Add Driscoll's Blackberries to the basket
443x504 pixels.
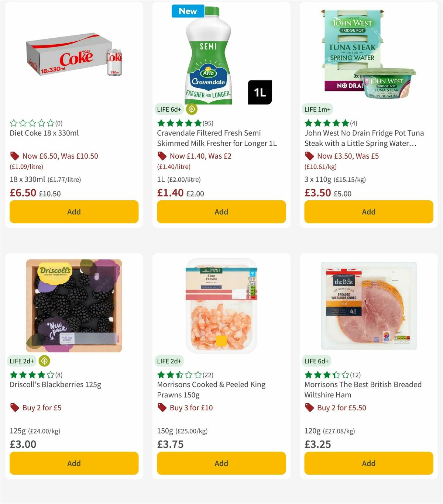73,463
